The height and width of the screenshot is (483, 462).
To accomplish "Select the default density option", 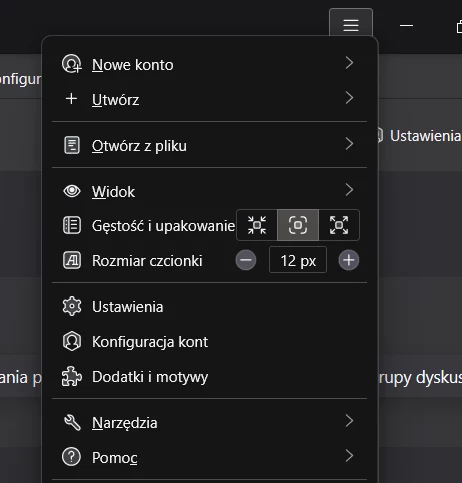I will click(x=298, y=225).
